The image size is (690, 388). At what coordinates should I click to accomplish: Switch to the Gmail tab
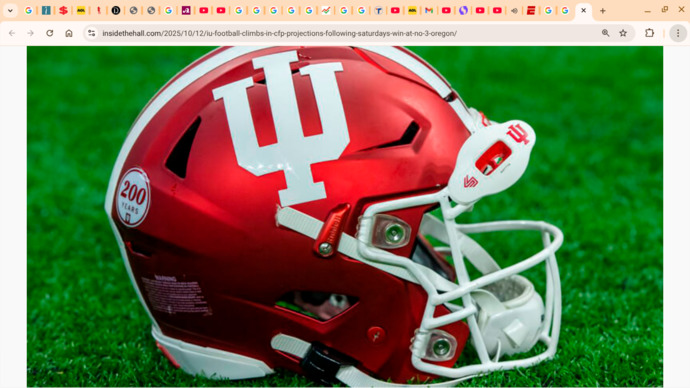click(429, 11)
